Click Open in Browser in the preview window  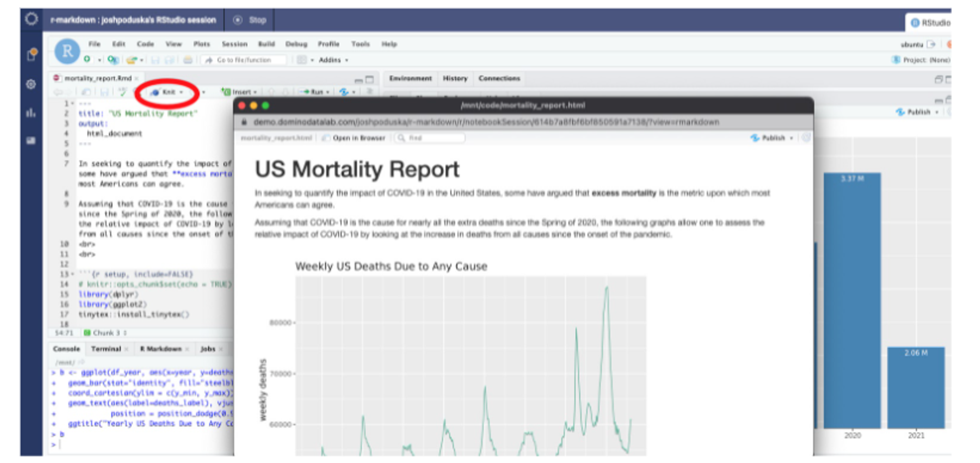354,138
